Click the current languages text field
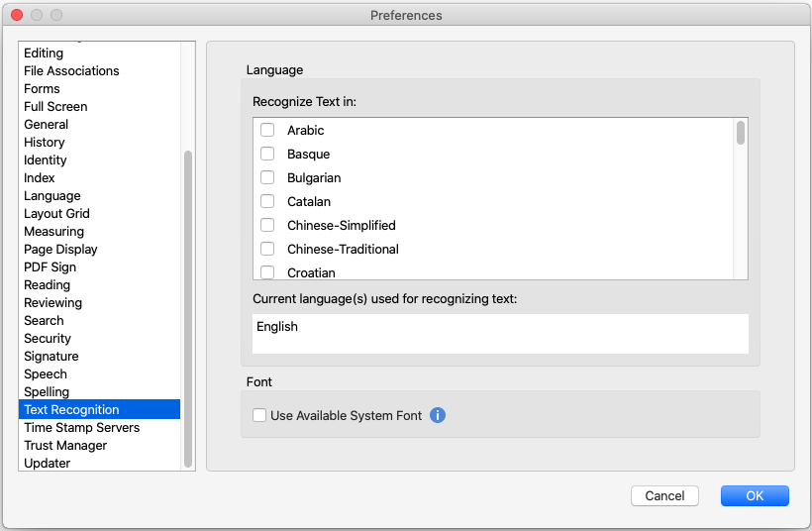The image size is (812, 531). point(500,334)
